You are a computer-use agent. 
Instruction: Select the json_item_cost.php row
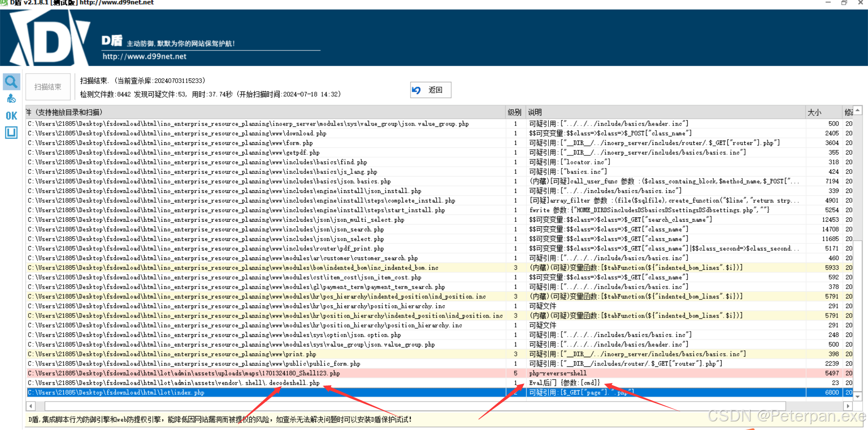(439, 277)
